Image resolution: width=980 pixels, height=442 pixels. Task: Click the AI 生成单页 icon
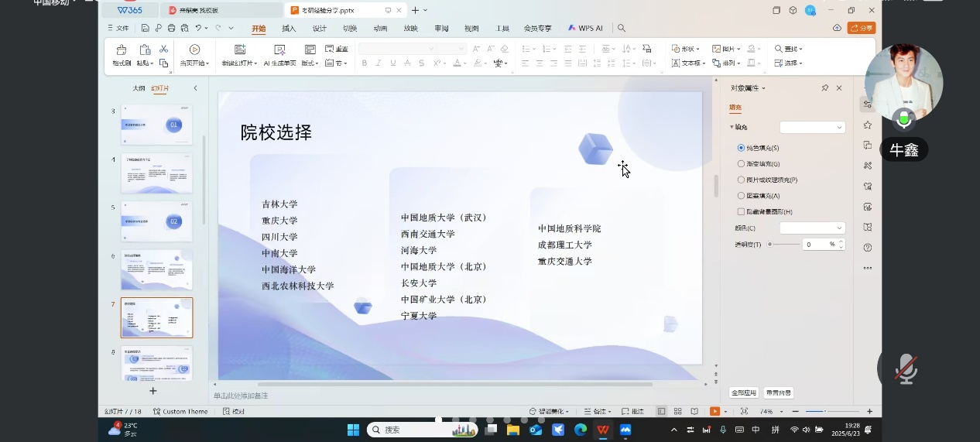(x=279, y=50)
